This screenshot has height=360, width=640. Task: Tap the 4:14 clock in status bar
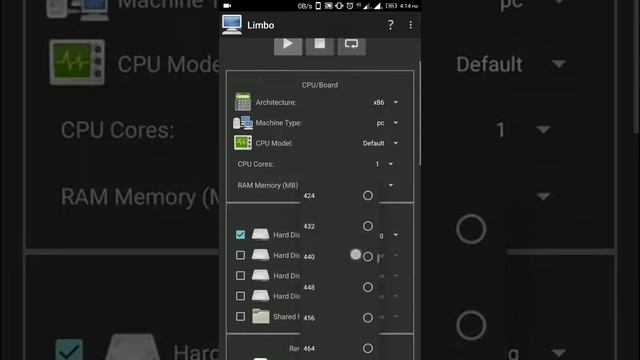tap(409, 6)
